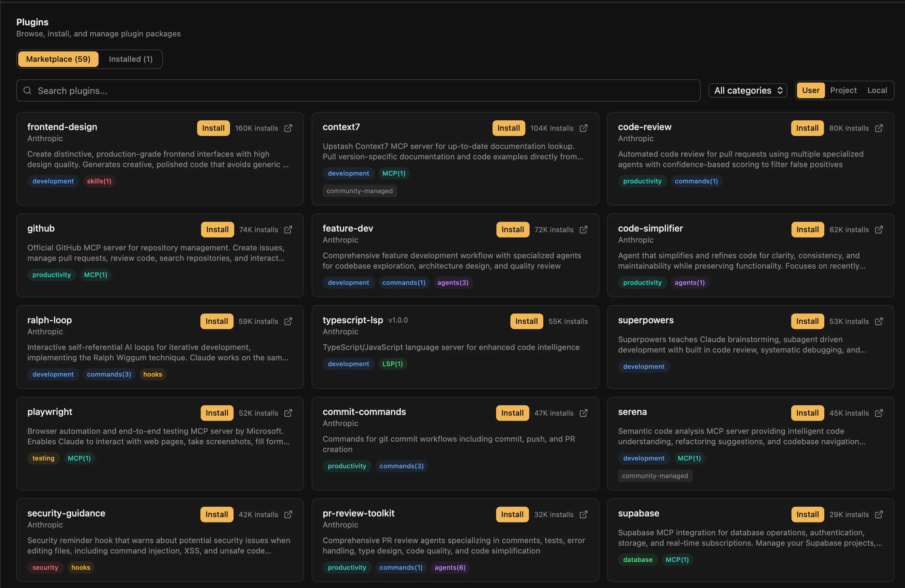The image size is (905, 588).
Task: Install the feature-dev plugin
Action: 512,230
